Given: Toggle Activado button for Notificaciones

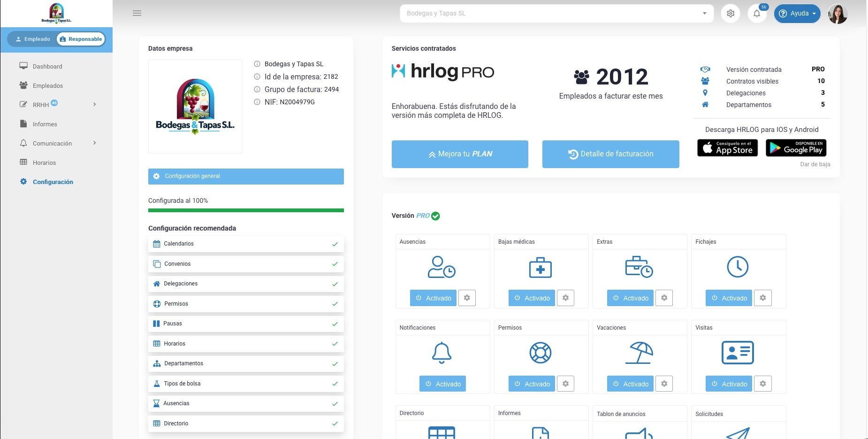Looking at the screenshot, I should click(x=442, y=384).
